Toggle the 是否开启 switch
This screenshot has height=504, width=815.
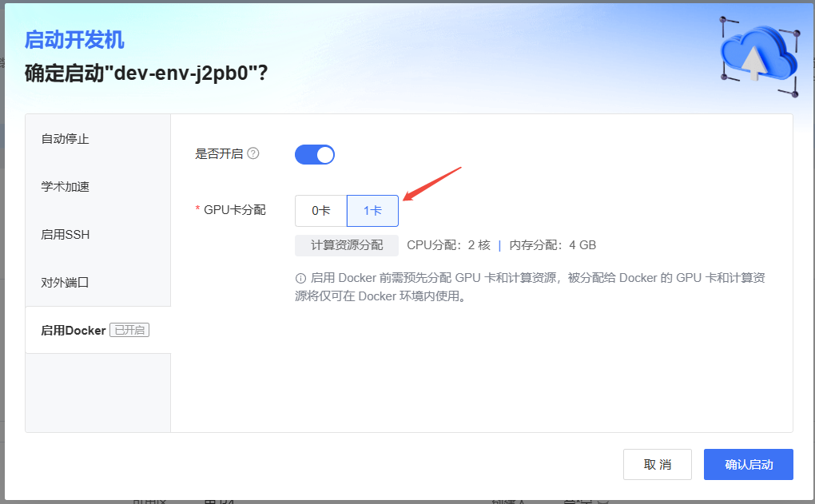[315, 154]
